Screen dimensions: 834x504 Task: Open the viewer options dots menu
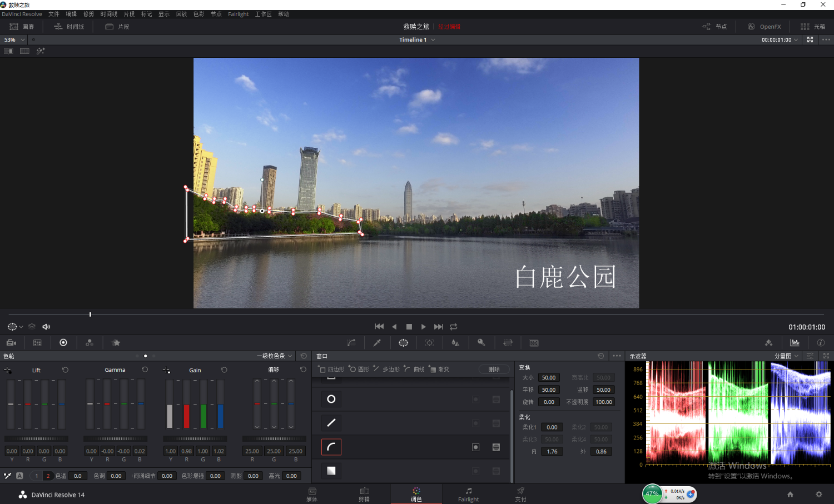826,40
